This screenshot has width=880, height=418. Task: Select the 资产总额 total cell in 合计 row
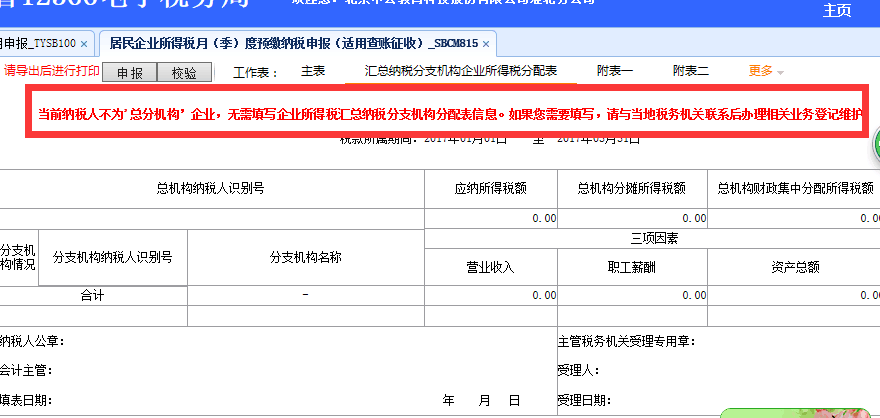coord(793,296)
